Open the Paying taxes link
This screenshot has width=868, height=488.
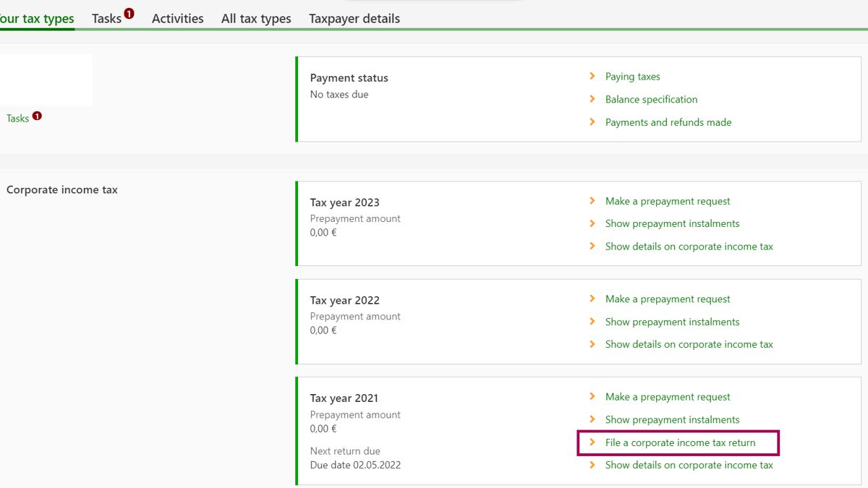click(632, 77)
